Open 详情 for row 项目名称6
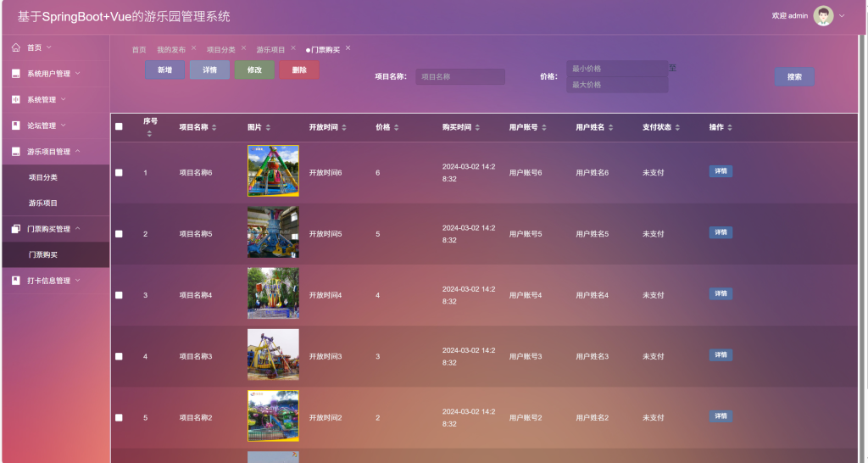 pos(721,171)
